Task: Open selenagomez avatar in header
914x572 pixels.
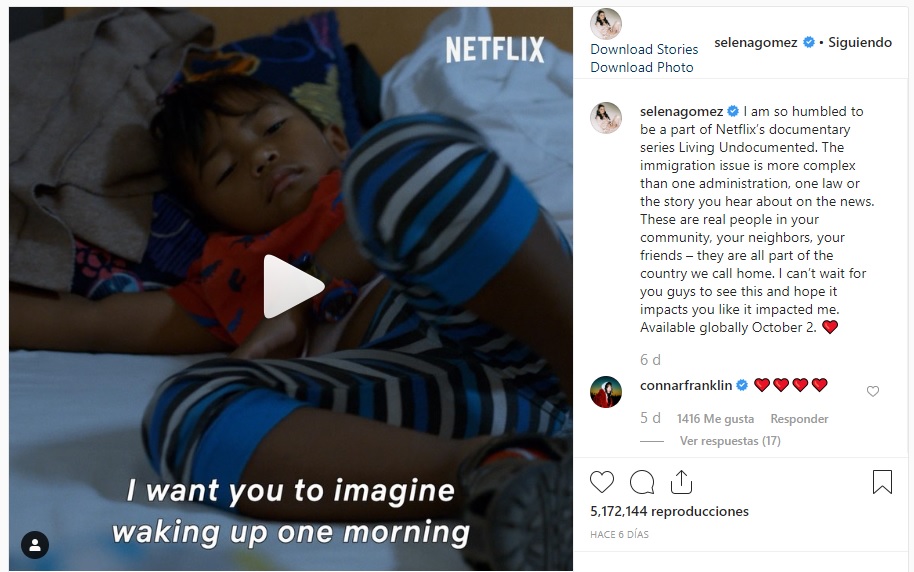Action: (606, 24)
